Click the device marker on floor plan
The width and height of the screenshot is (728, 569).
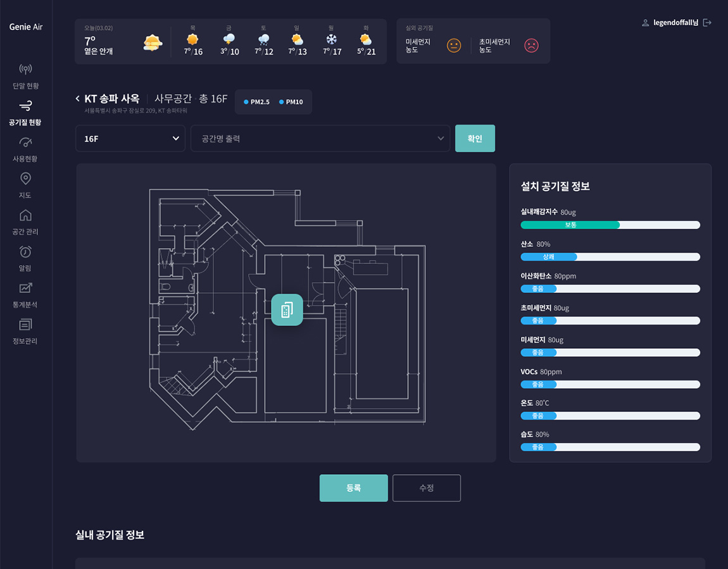[287, 310]
